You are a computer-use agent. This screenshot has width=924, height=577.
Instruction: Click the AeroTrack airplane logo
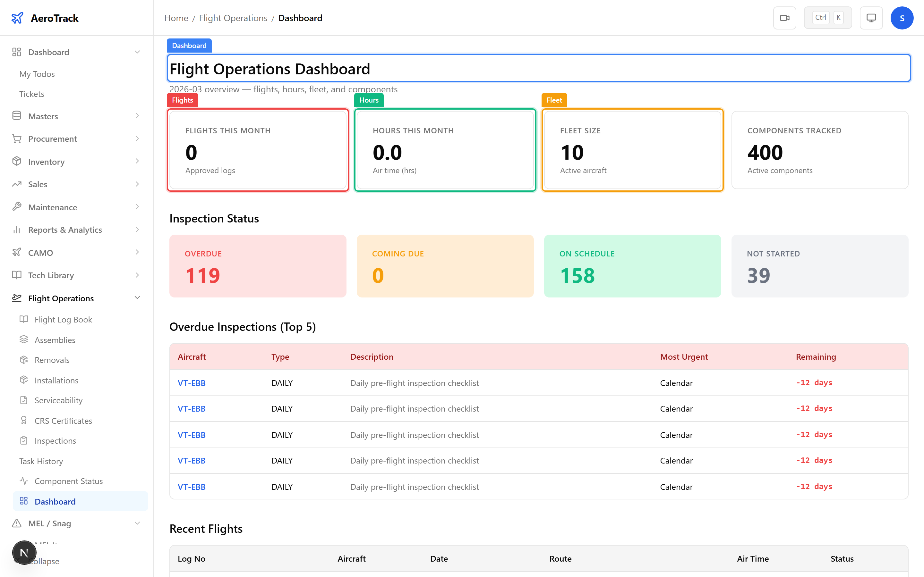[x=17, y=18]
